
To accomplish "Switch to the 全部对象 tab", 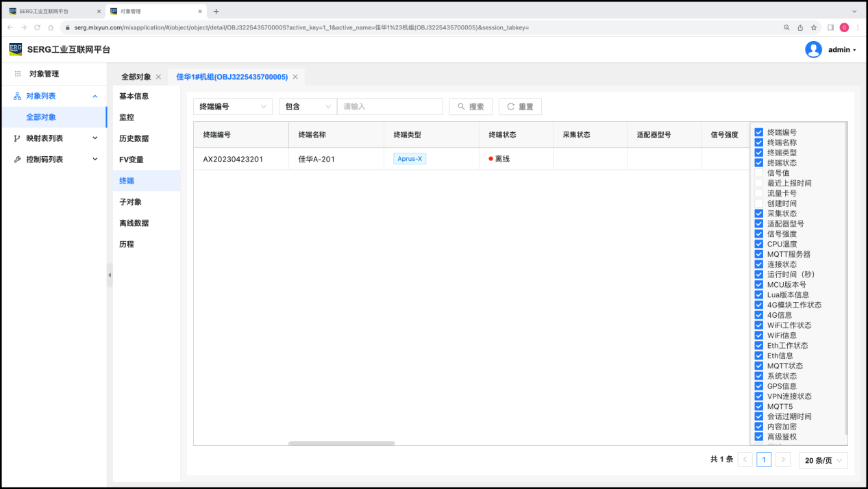I will coord(136,77).
